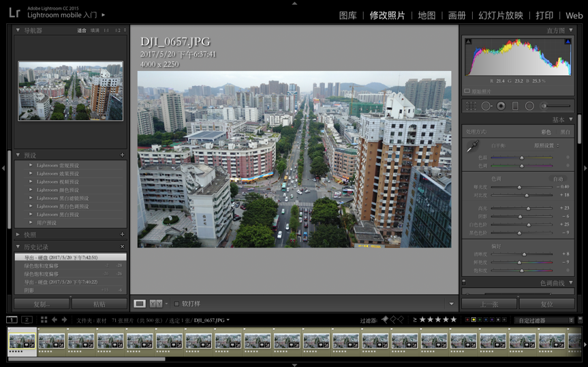Screen dimensions: 588x367
Task: Toggle highlight clipping indicator in histogram
Action: click(x=568, y=42)
